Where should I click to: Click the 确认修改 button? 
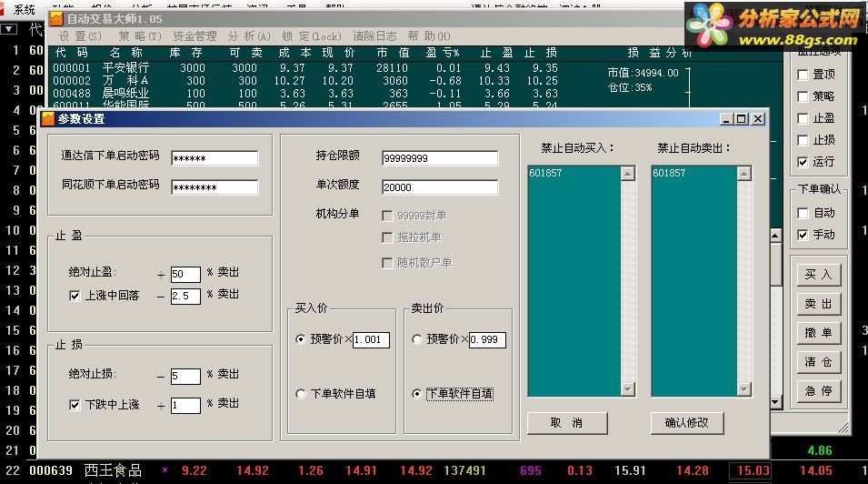click(x=687, y=423)
